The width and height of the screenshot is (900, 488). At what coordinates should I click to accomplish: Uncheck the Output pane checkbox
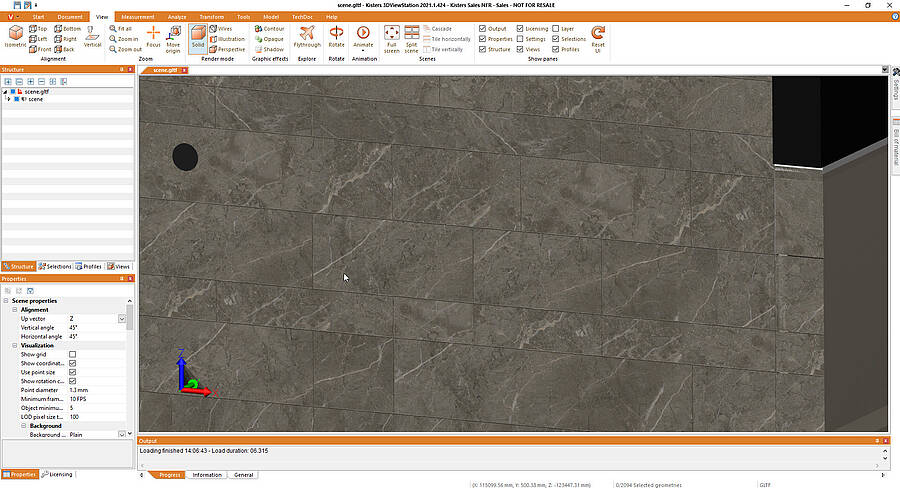483,29
